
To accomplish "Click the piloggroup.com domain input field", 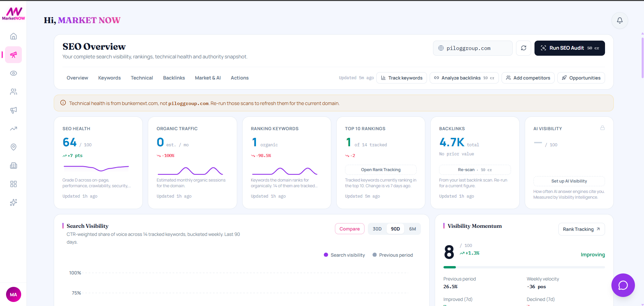I will coord(472,48).
